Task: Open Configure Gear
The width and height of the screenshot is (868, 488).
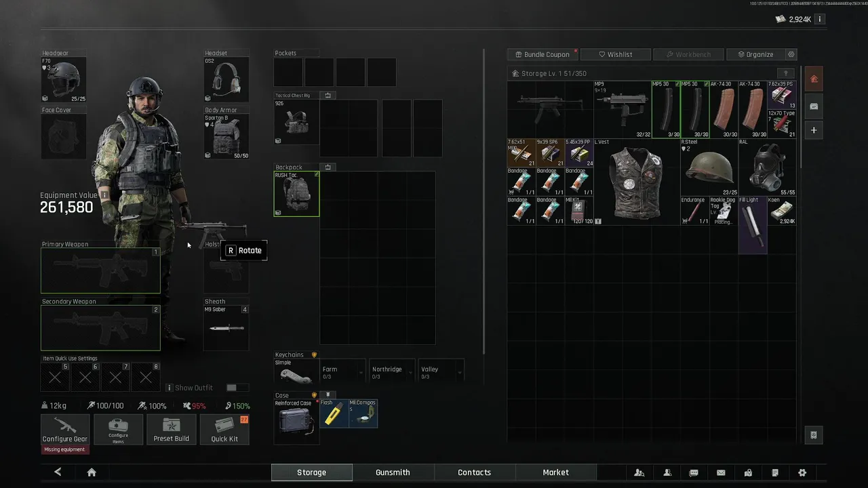Action: (x=65, y=430)
